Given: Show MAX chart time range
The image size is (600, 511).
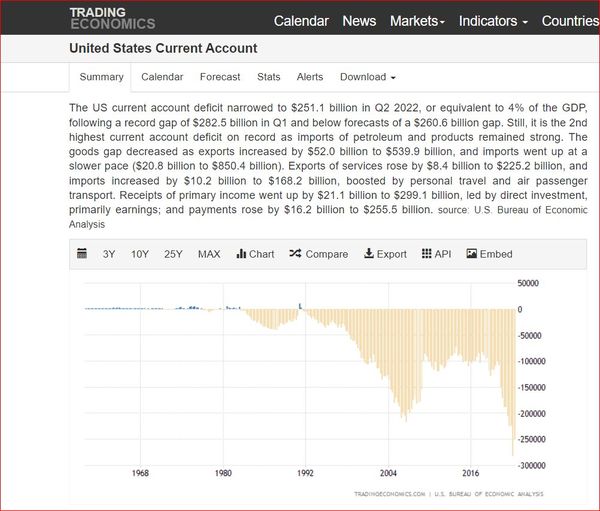Looking at the screenshot, I should point(209,254).
